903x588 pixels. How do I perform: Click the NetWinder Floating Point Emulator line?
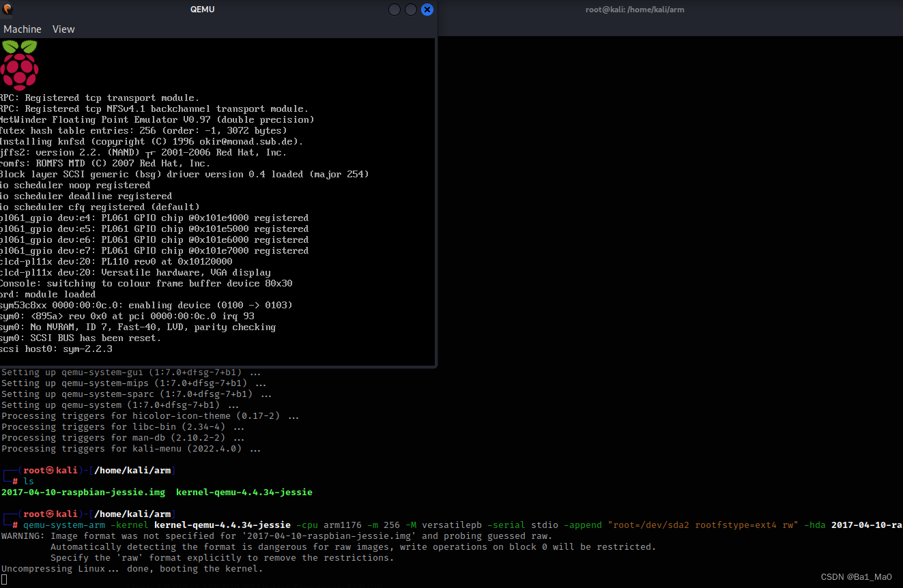[x=157, y=120]
